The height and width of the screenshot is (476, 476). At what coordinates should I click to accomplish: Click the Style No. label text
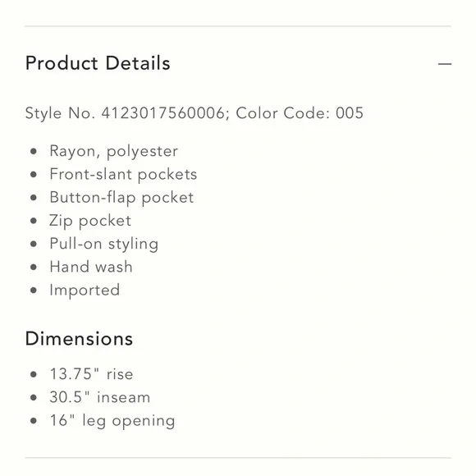[x=60, y=113]
